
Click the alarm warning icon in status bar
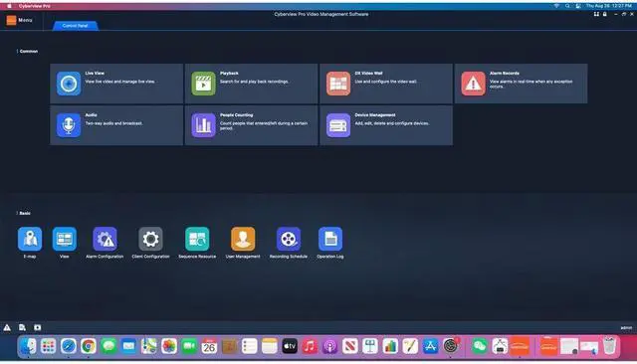point(7,327)
